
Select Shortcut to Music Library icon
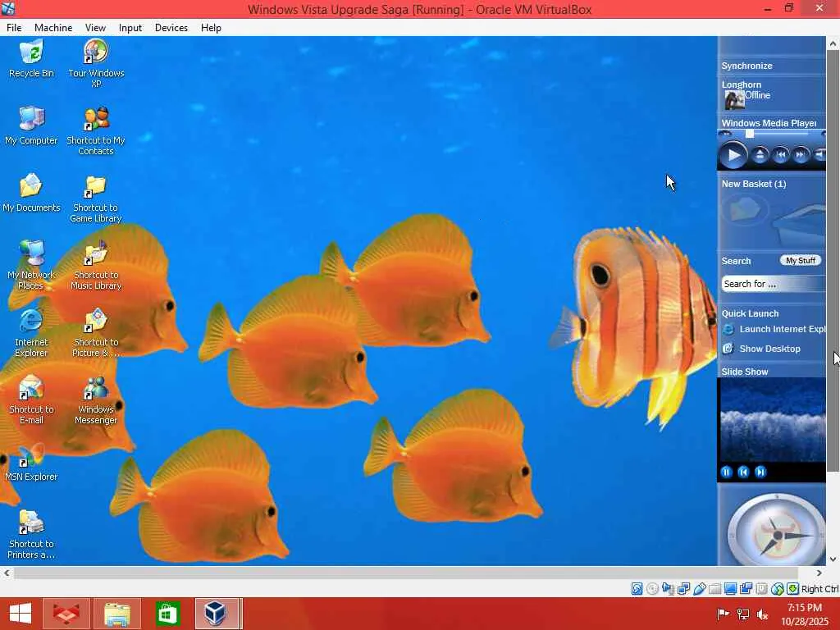[x=96, y=265]
